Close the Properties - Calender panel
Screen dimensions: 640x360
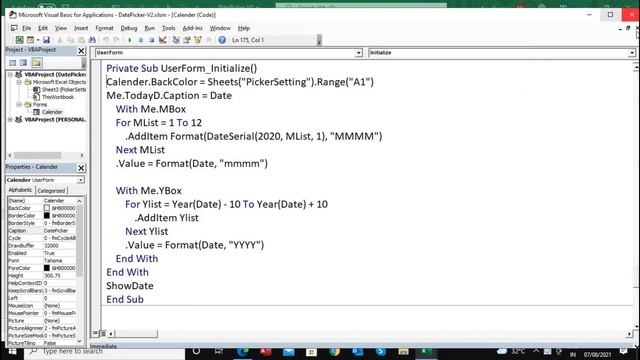81,168
